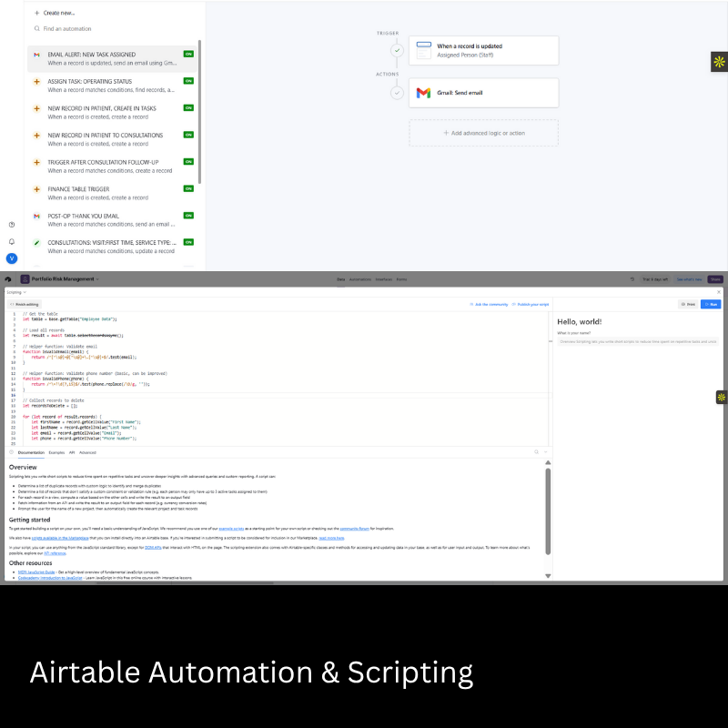Screen dimensions: 728x728
Task: Expand the Portfolio Risk Management base dropdown
Action: (x=97, y=279)
